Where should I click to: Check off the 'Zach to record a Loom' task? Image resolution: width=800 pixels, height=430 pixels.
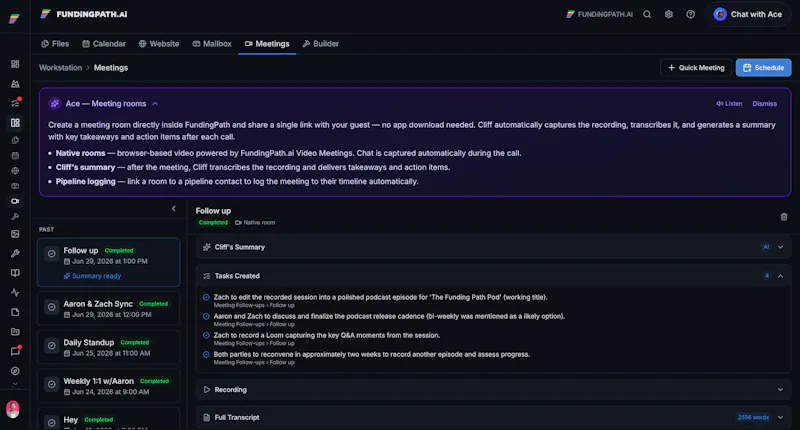206,336
